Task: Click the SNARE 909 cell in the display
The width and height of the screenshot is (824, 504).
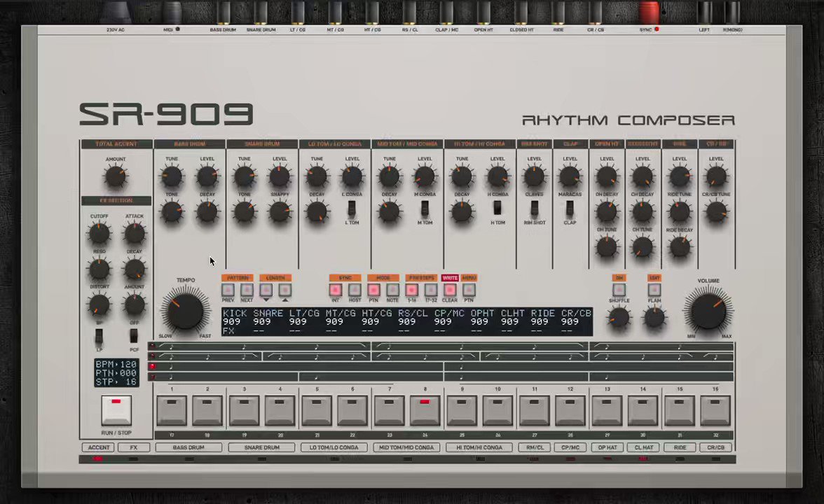Action: 262,322
